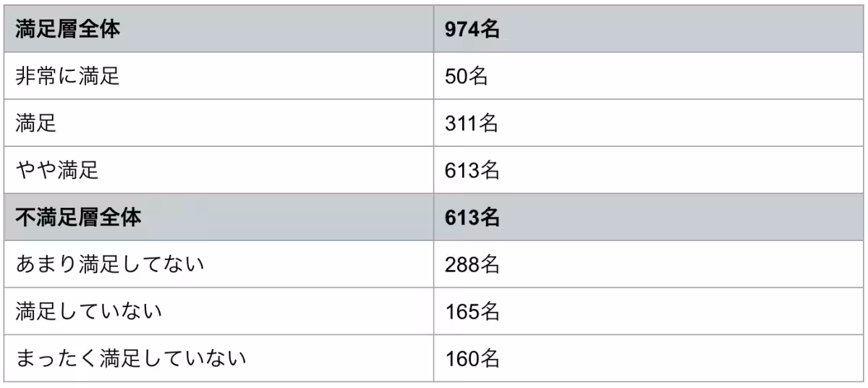Click the あまり満足してない label cell
The width and height of the screenshot is (868, 388).
click(109, 264)
